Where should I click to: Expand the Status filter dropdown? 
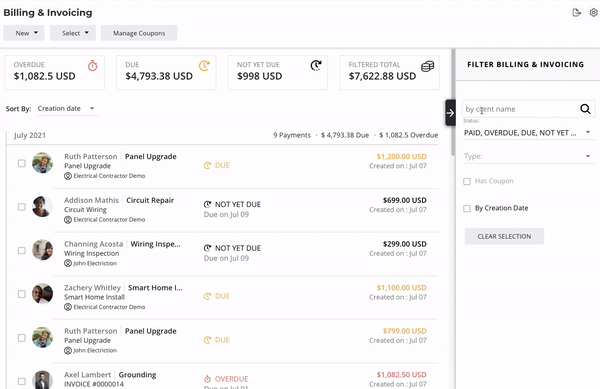tap(528, 133)
